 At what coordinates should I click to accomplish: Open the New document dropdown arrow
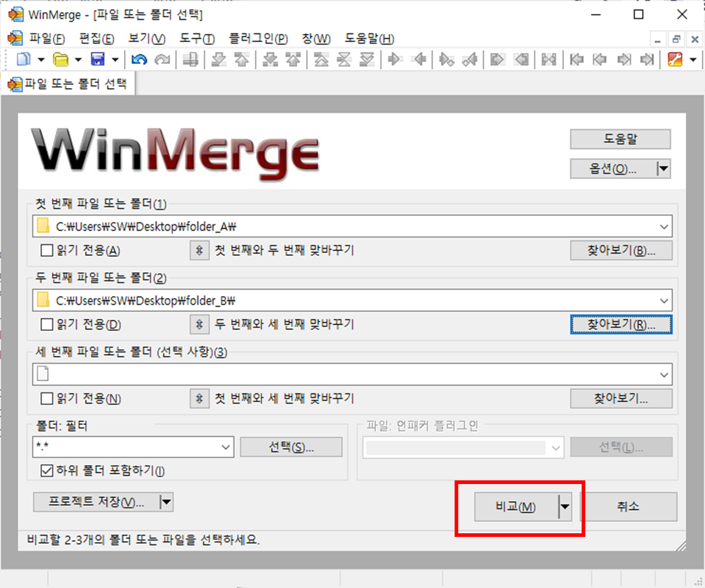41,60
